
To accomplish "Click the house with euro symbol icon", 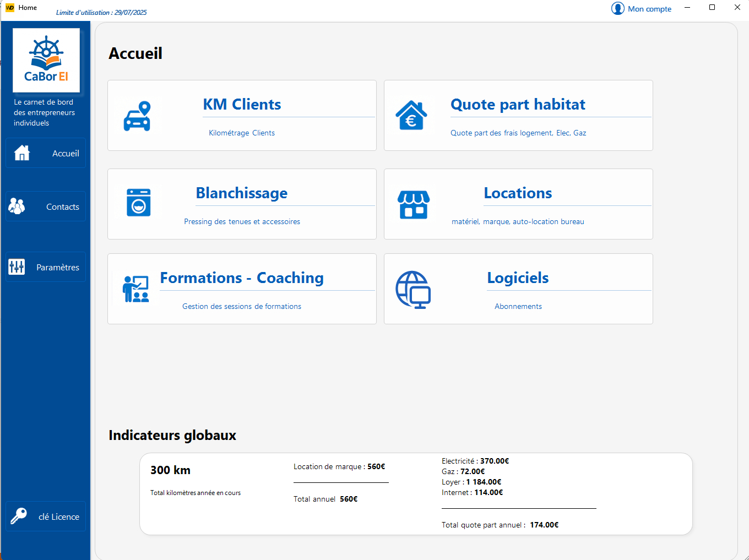I will point(411,116).
